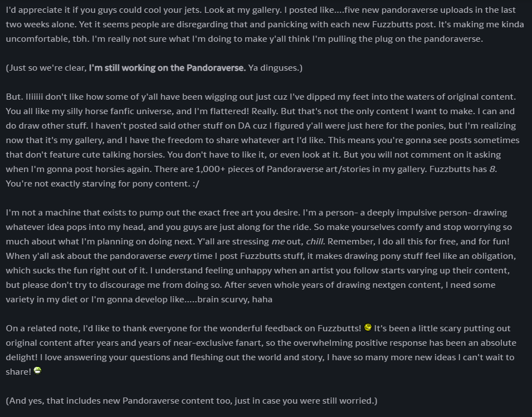This screenshot has height=417, width=532.
Task: Click the grinning emoji after "share!"
Action: [37, 371]
